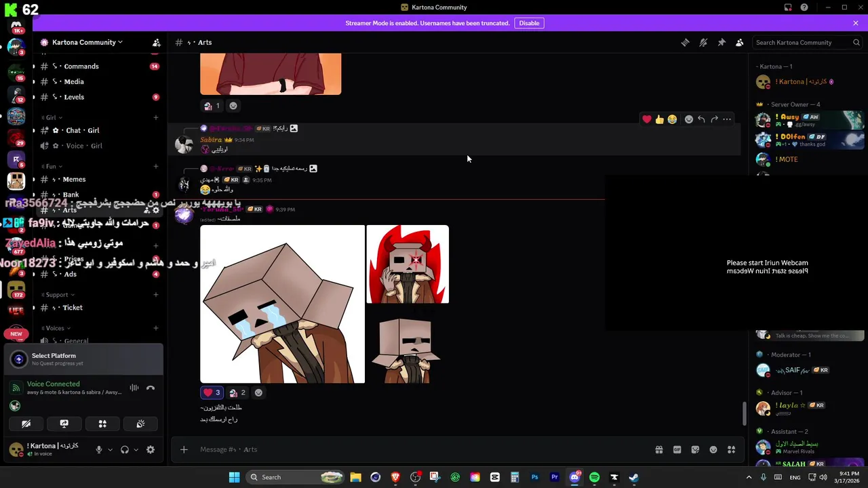Open apps launcher in message bar
The image size is (868, 488).
point(731,449)
